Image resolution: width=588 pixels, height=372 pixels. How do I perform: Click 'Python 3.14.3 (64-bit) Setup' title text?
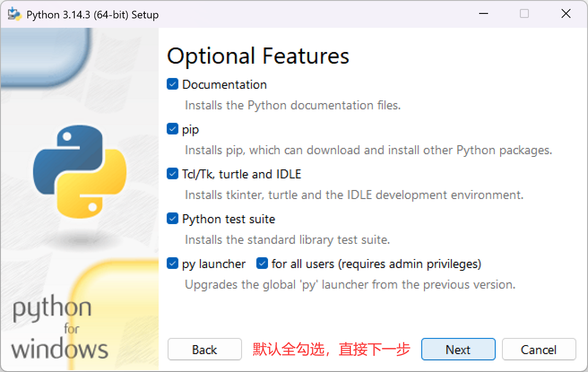click(x=93, y=15)
